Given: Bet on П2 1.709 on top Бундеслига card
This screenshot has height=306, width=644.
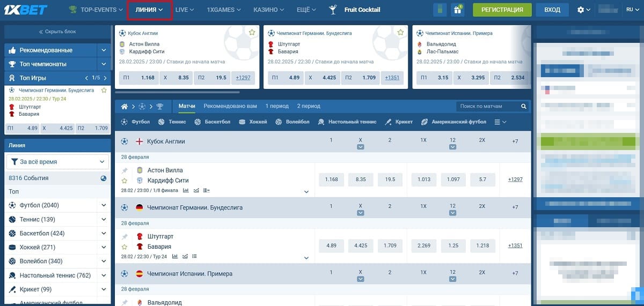Looking at the screenshot, I should coord(361,78).
